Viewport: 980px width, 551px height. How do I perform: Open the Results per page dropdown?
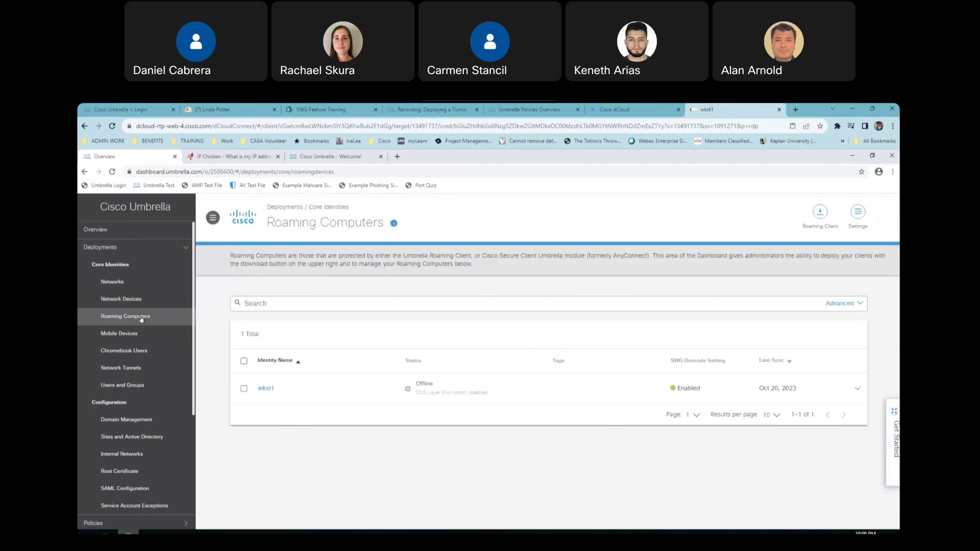tap(771, 415)
